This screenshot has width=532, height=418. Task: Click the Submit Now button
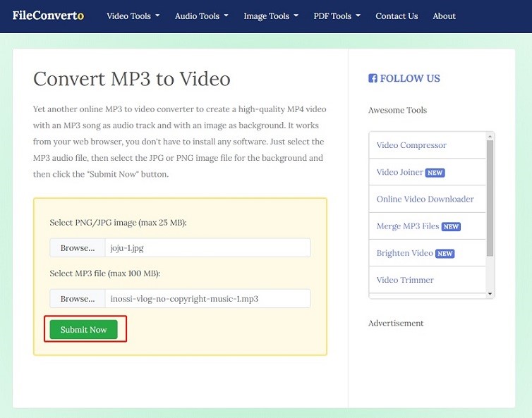click(83, 329)
